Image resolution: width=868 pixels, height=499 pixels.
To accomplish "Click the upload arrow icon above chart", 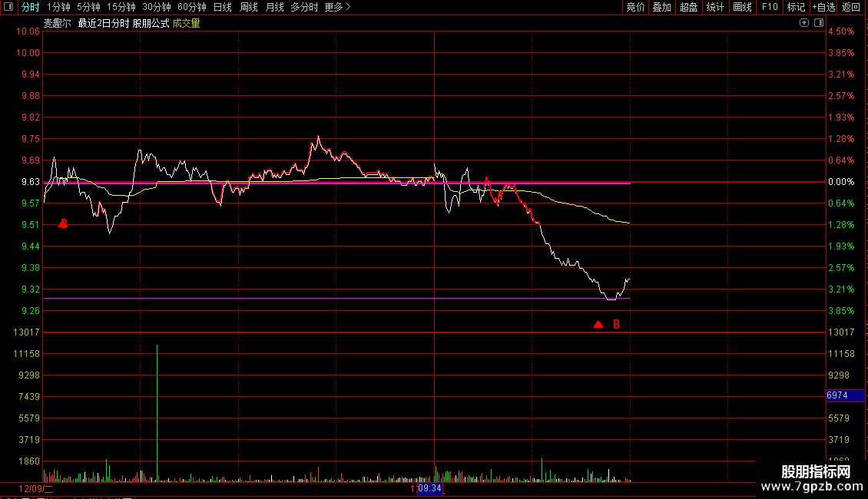I will coord(803,23).
